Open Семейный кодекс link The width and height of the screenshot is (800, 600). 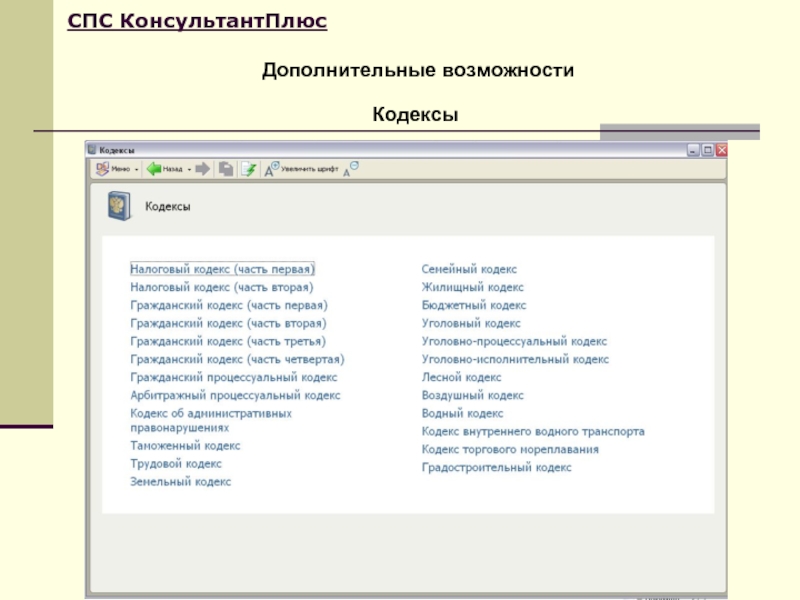pos(469,269)
